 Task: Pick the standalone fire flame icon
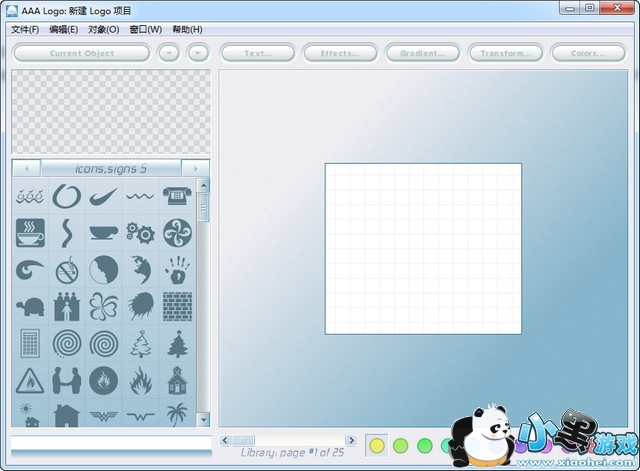coord(140,380)
